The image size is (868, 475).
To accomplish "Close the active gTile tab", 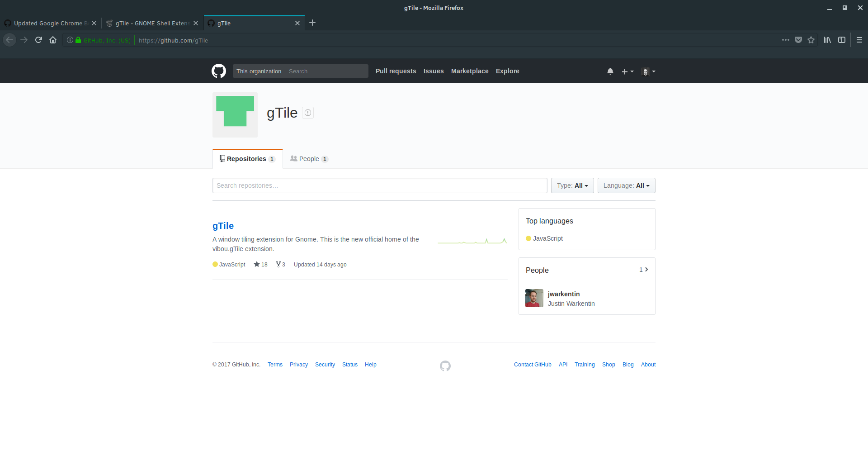I will pos(297,23).
